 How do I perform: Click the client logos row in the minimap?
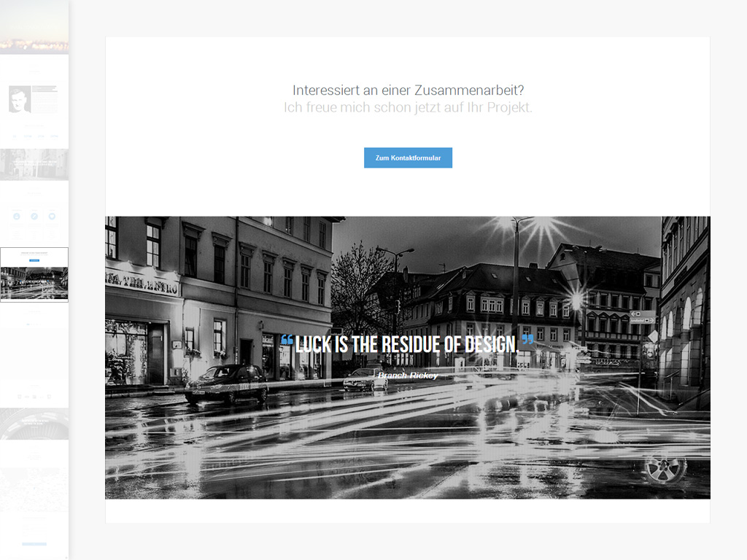tap(34, 396)
